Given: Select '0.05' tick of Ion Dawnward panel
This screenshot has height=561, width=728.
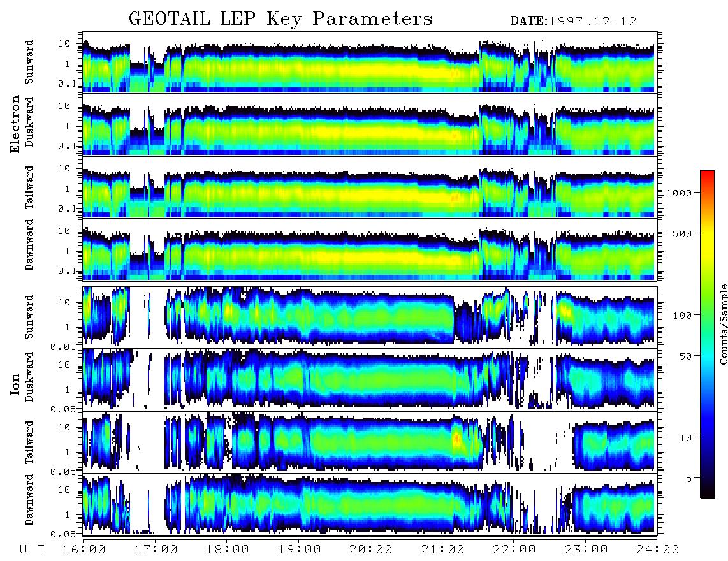Looking at the screenshot, I should point(63,534).
